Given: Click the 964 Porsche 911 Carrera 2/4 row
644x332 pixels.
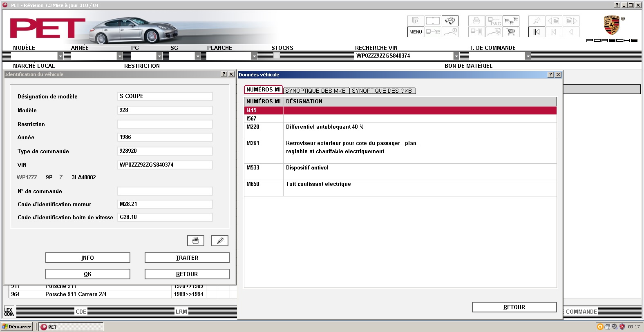Looking at the screenshot, I should [x=123, y=294].
